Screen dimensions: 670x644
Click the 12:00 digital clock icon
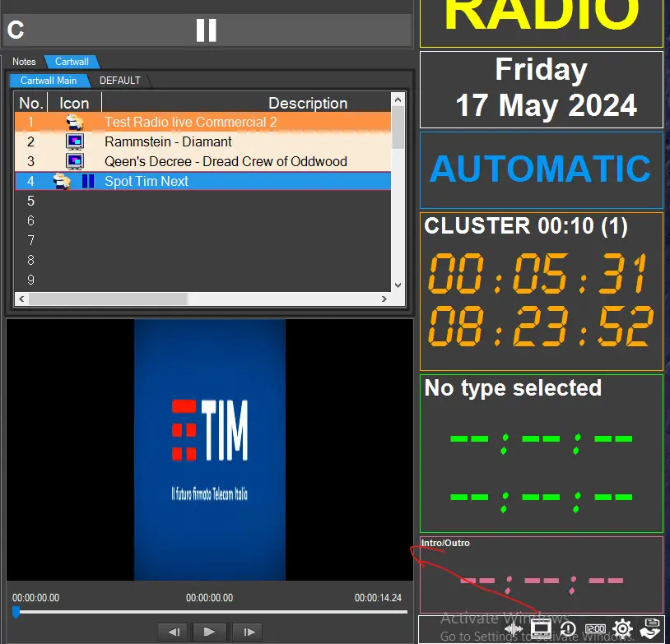coord(595,628)
